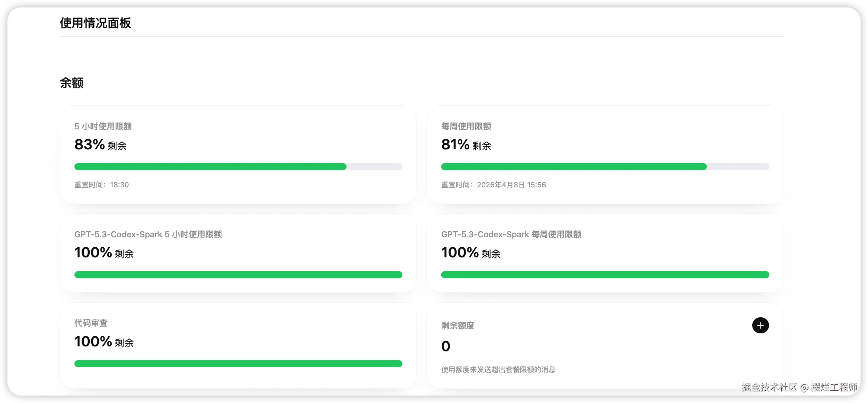Click the 5 小时使用限额 progress bar at 83%
868x403 pixels.
point(238,167)
